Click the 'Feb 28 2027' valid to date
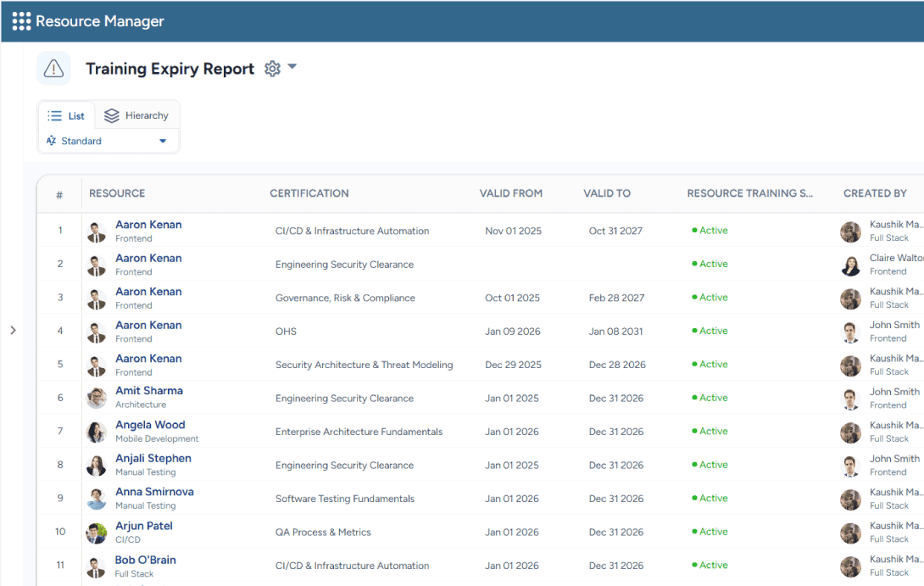The height and width of the screenshot is (586, 924). (x=617, y=298)
